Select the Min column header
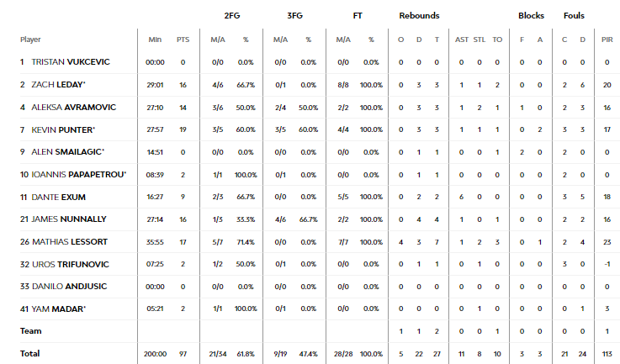This screenshot has height=364, width=620. (155, 40)
